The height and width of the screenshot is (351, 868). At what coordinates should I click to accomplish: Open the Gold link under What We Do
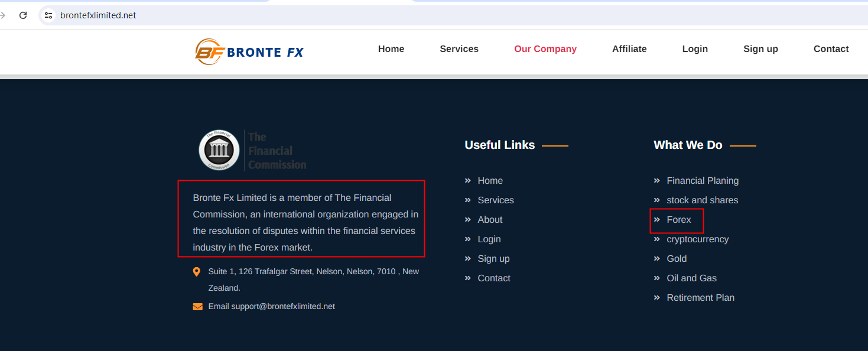(x=677, y=259)
